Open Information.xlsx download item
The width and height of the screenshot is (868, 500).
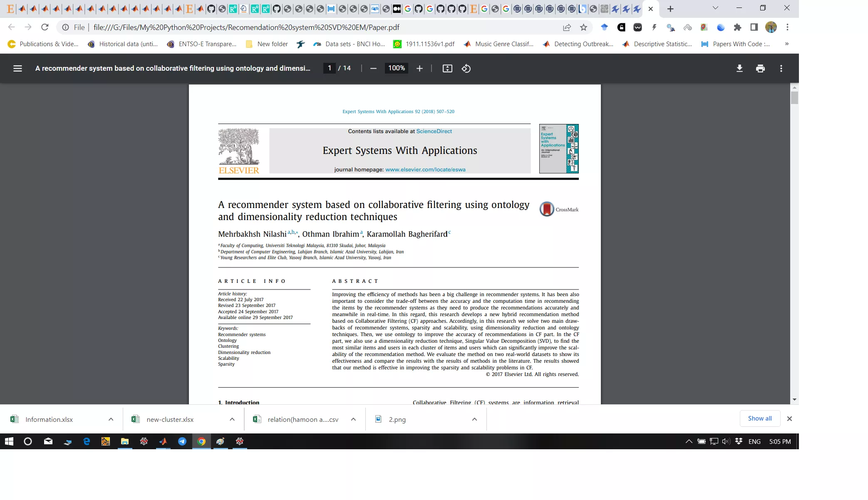(49, 419)
